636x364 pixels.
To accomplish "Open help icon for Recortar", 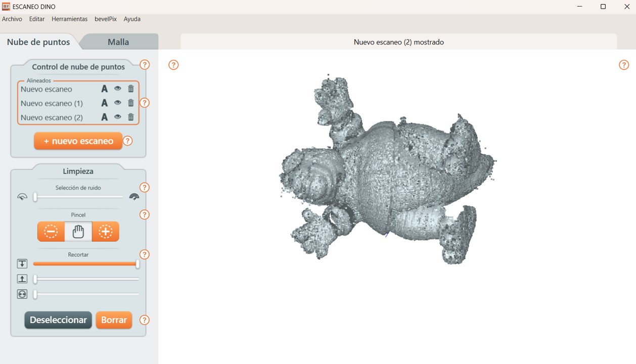I will coord(145,254).
